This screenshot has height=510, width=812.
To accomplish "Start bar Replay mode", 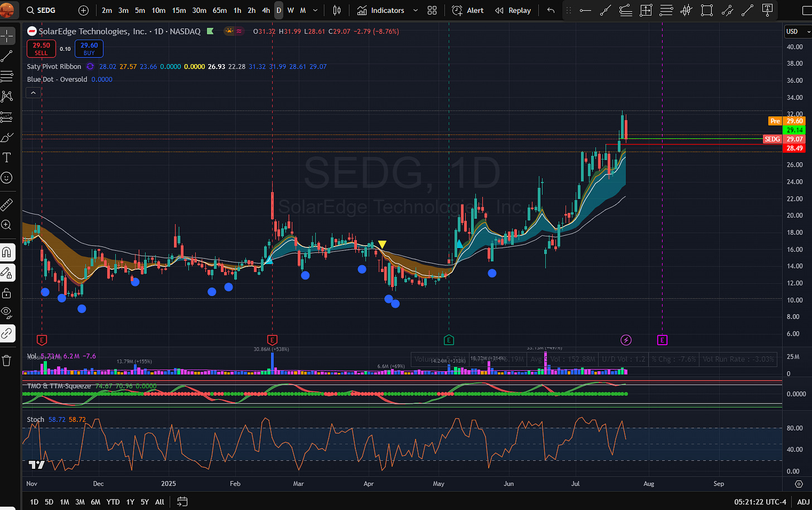I will 513,10.
